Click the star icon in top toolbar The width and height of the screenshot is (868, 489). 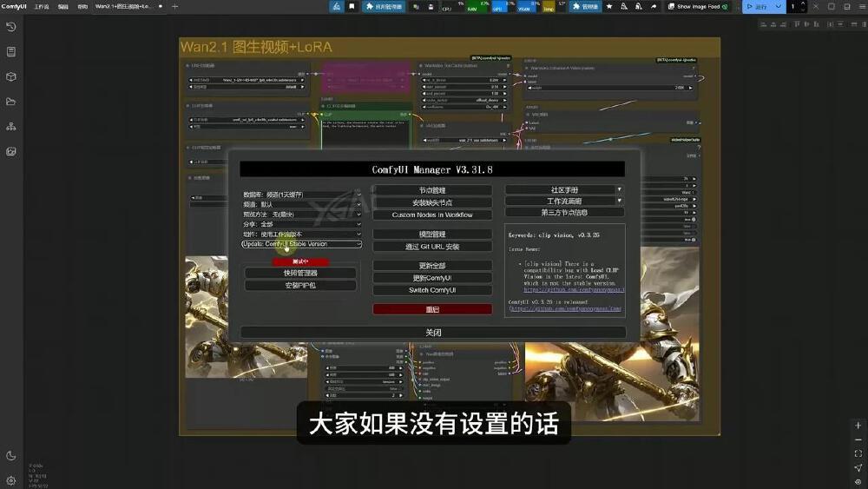609,7
